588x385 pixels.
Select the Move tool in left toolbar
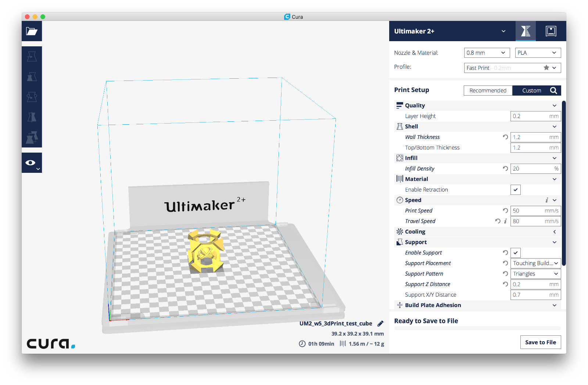[x=32, y=57]
